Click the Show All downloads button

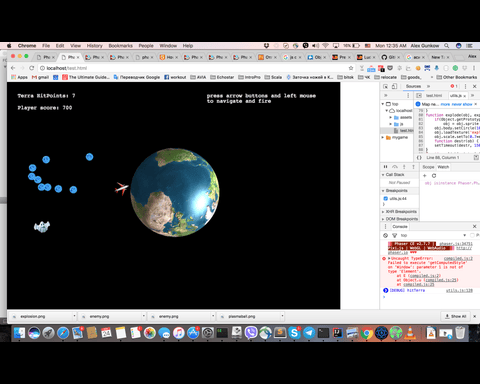coord(455,316)
